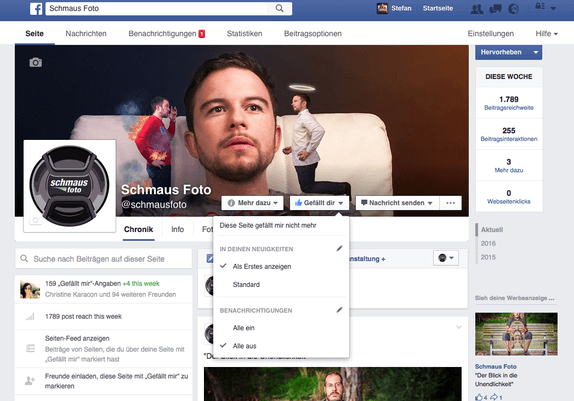Open Hilfe dropdown menu
Image resolution: width=574 pixels, height=401 pixels.
546,34
